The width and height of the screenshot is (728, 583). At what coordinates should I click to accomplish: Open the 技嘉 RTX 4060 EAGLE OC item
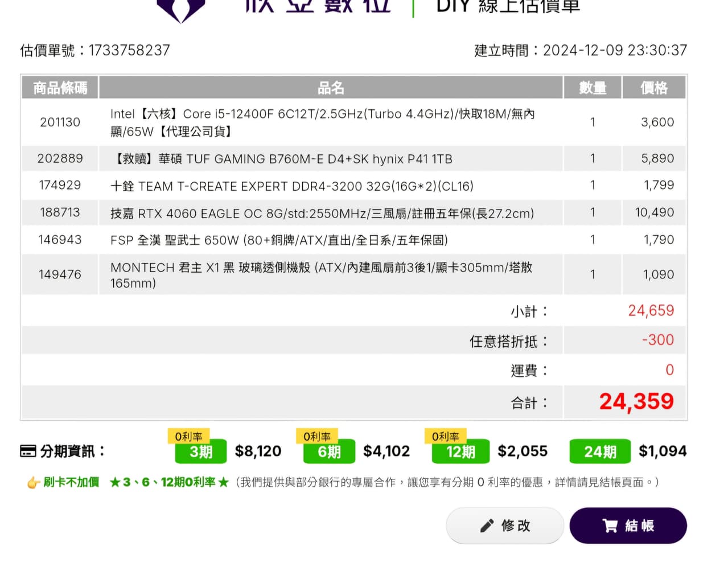(x=322, y=214)
